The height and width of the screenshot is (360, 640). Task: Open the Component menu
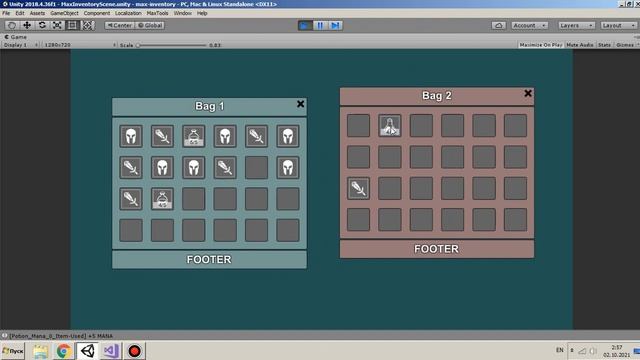[97, 13]
